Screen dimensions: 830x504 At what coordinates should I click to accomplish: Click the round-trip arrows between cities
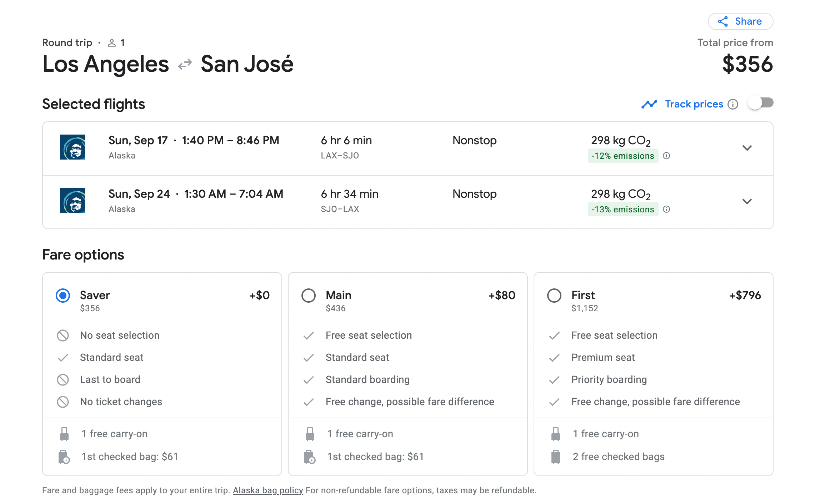click(x=185, y=64)
